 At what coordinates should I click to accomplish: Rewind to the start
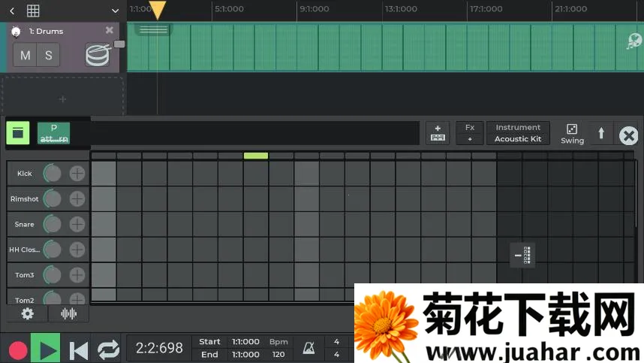[79, 351]
